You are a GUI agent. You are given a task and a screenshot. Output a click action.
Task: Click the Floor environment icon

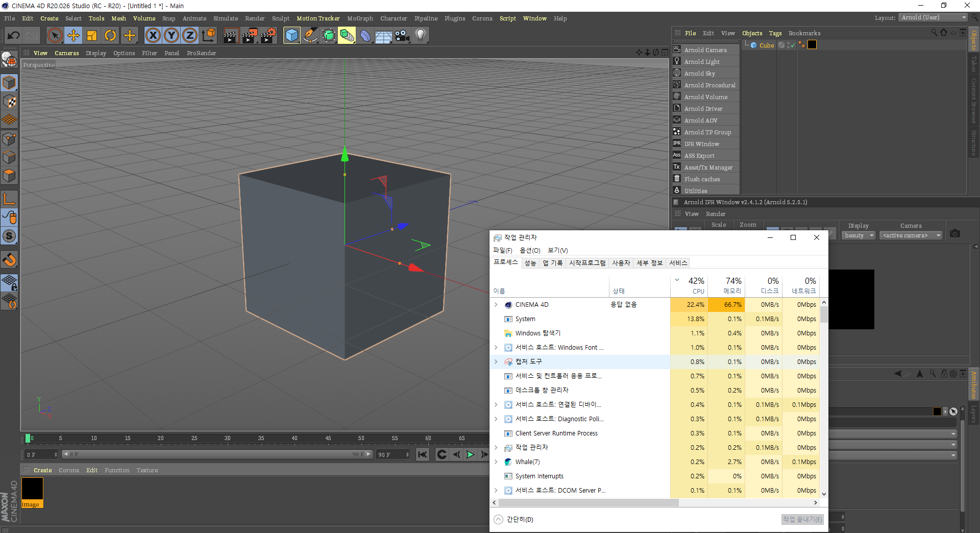coord(384,35)
